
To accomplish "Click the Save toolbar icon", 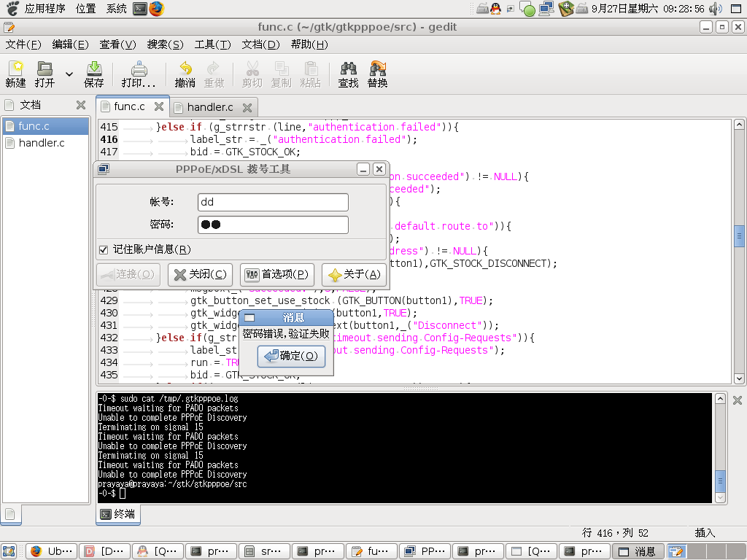I will (x=94, y=74).
